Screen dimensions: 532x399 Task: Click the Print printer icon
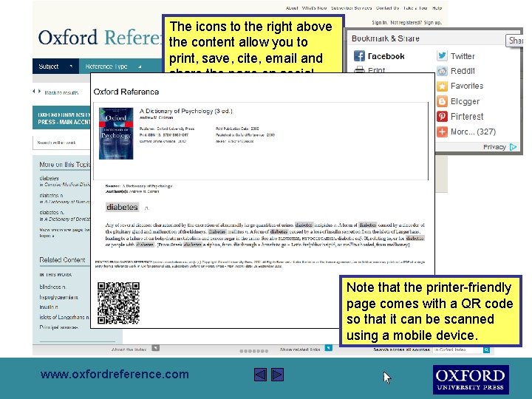[359, 70]
